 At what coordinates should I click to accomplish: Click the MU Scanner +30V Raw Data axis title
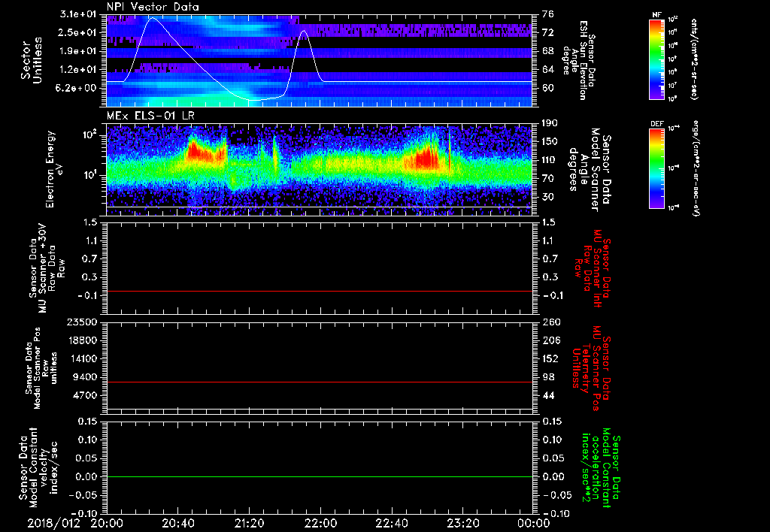[x=46, y=269]
